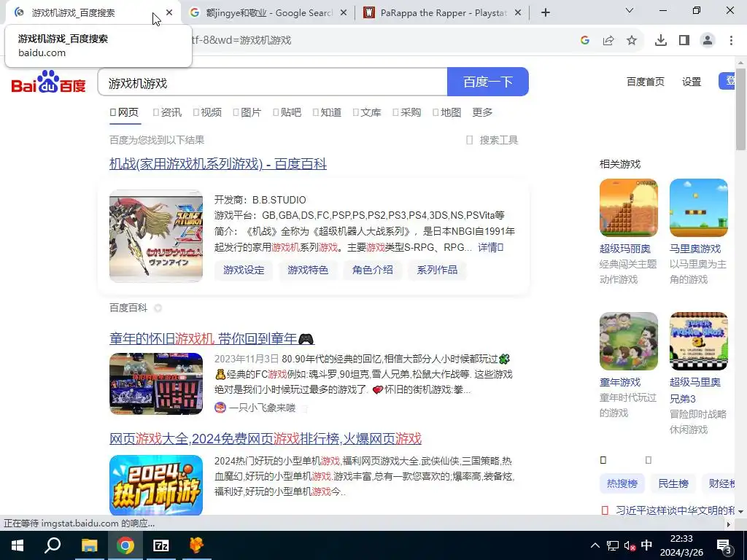Click the Baidu search input field
The image size is (747, 560).
[x=273, y=82]
